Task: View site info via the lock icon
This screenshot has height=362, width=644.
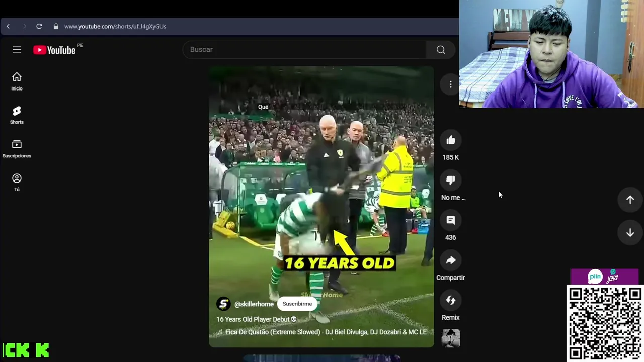Action: (56, 26)
